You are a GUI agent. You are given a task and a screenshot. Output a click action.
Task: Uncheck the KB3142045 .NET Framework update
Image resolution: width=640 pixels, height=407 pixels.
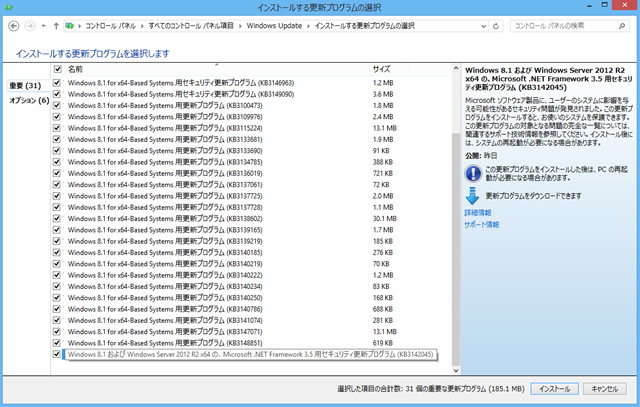pos(57,354)
